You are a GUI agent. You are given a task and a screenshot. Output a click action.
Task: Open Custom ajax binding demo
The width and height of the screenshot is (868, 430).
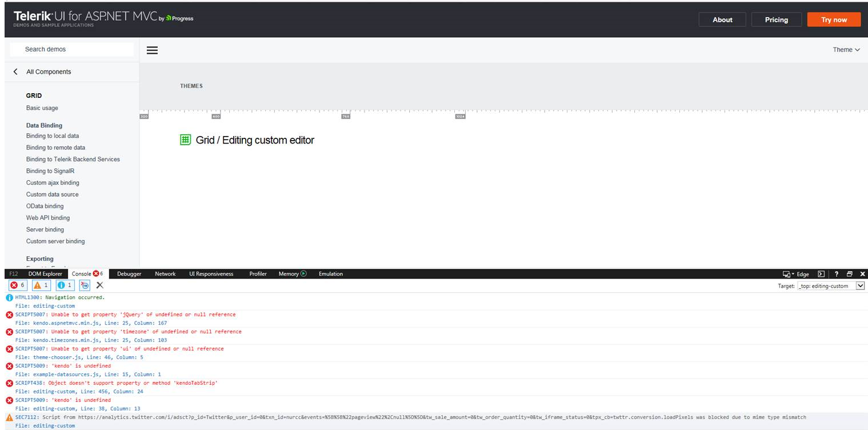pyautogui.click(x=53, y=183)
